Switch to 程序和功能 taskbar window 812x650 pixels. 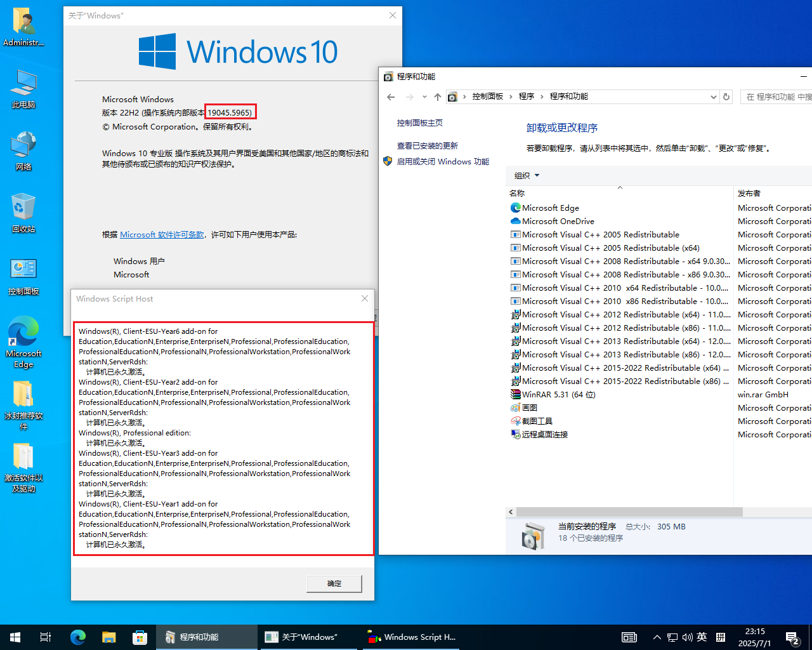click(207, 637)
